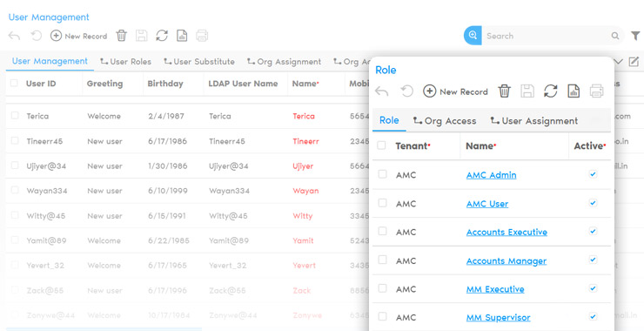The image size is (644, 331).
Task: Select the row checkbox for Terica
Action: click(15, 116)
